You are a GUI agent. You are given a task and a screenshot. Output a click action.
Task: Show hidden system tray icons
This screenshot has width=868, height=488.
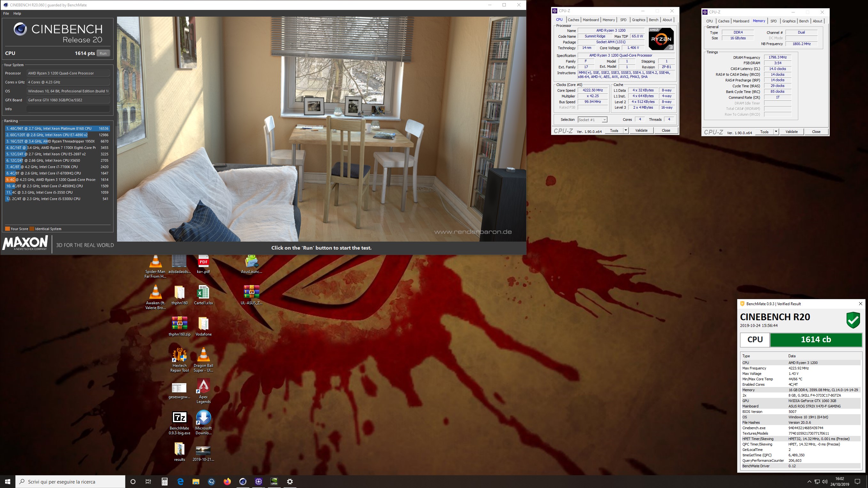coord(809,482)
